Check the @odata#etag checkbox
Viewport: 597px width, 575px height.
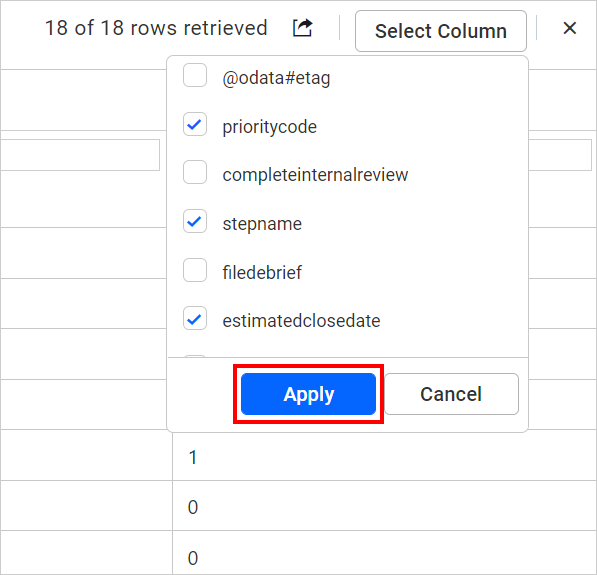(195, 75)
